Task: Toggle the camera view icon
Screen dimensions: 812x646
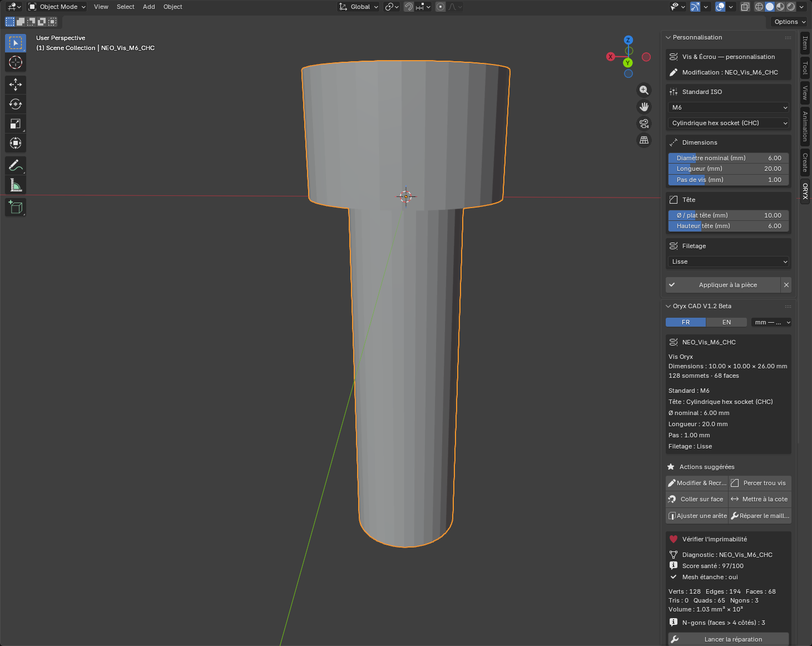Action: pyautogui.click(x=644, y=124)
